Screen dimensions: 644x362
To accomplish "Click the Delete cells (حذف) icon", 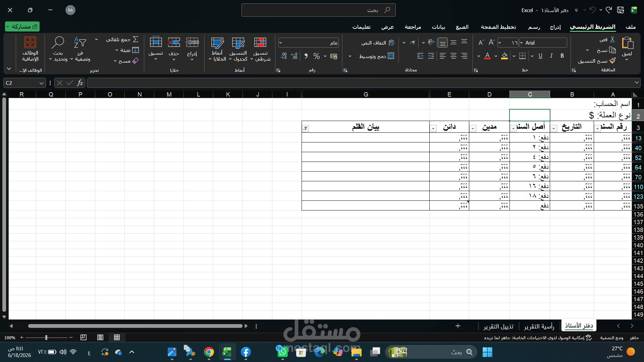I will point(174,43).
